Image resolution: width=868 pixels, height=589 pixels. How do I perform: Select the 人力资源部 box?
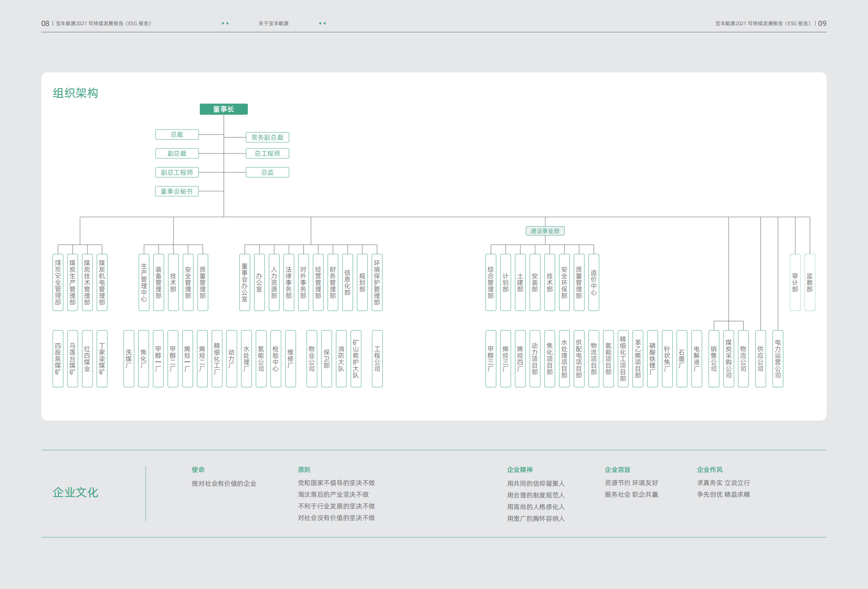pyautogui.click(x=274, y=282)
